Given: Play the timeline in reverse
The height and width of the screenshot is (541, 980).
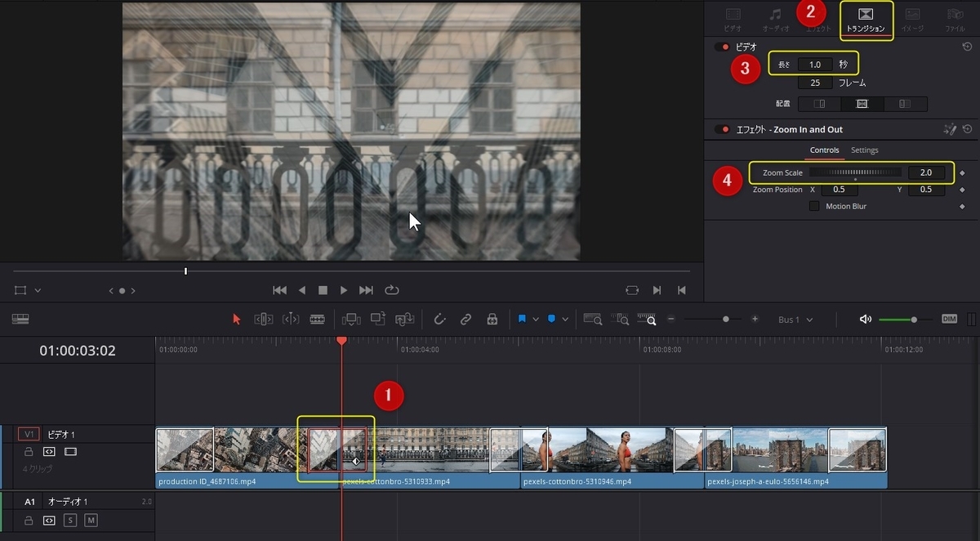Looking at the screenshot, I should 302,290.
